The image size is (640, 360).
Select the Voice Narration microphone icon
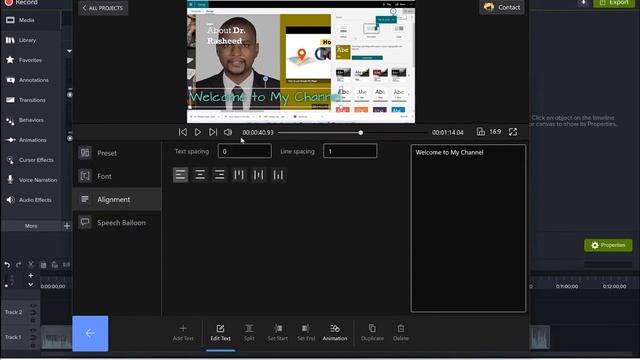pos(10,180)
